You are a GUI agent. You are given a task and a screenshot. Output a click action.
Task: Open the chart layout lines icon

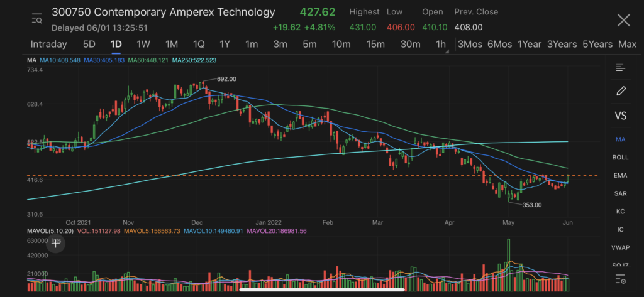(620, 68)
